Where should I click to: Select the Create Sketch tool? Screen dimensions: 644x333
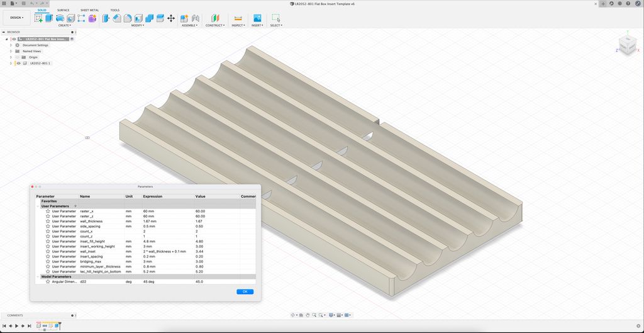pos(38,18)
